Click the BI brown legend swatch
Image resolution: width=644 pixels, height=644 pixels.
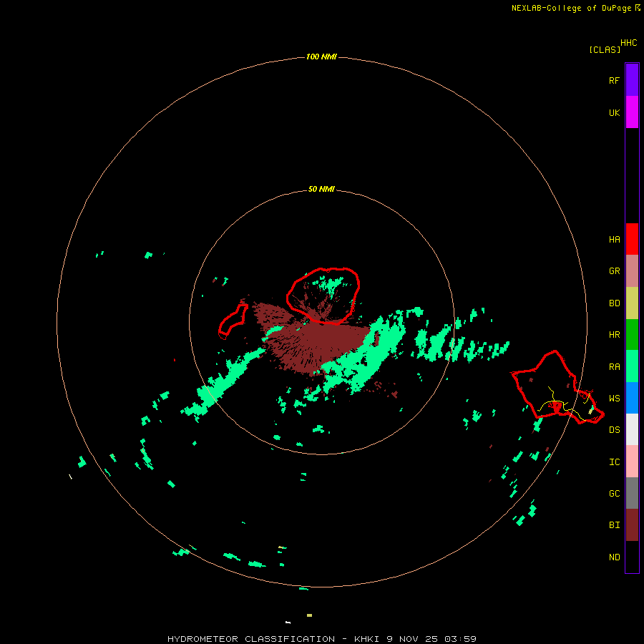[x=632, y=525]
